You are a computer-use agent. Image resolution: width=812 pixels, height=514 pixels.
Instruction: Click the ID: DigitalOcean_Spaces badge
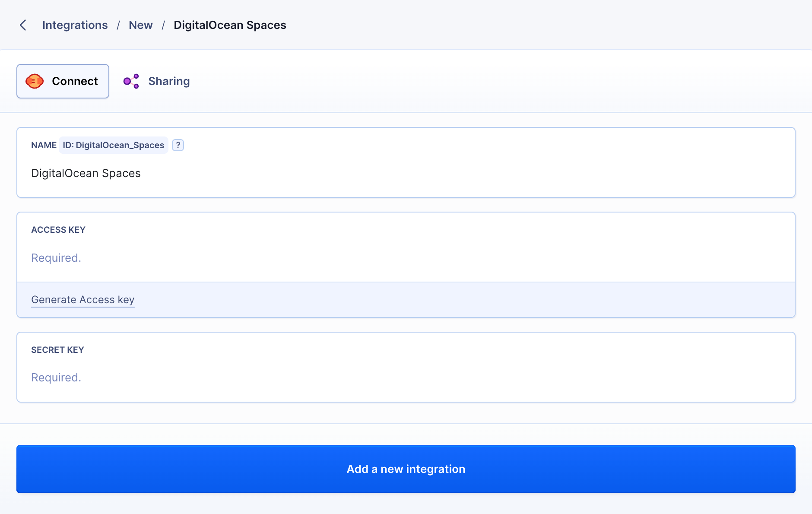click(113, 145)
